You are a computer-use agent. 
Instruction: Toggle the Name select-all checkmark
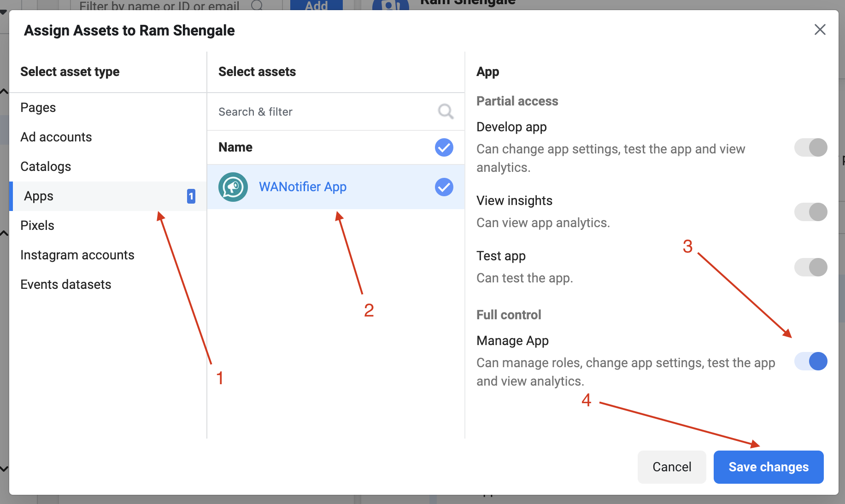[x=444, y=147]
